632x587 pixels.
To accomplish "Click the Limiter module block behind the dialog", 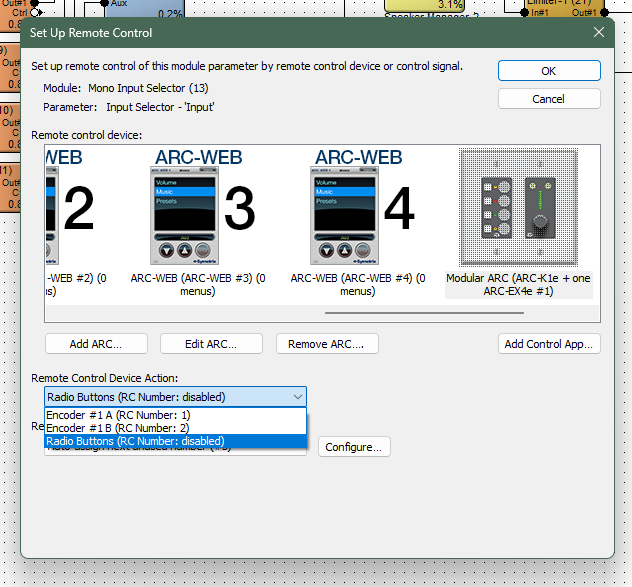I will click(x=571, y=8).
